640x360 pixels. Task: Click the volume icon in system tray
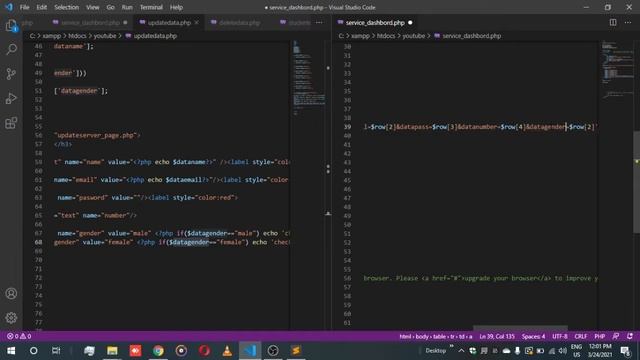pos(562,351)
